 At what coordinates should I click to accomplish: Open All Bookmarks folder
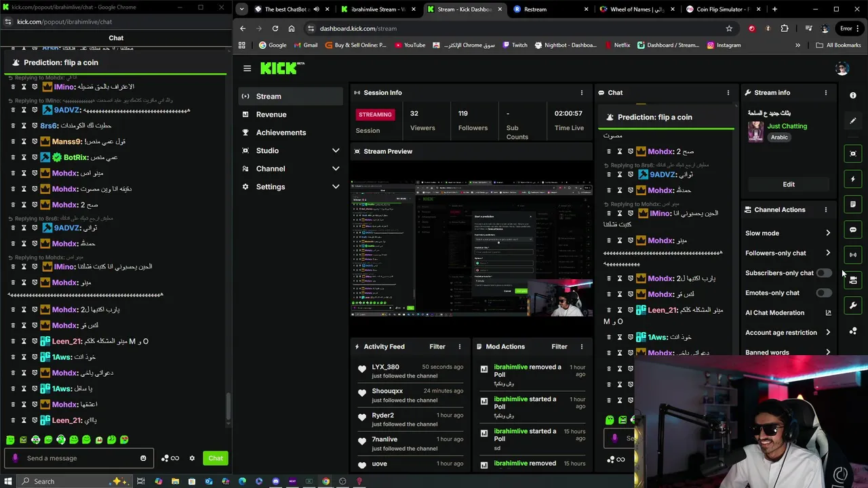(x=838, y=45)
